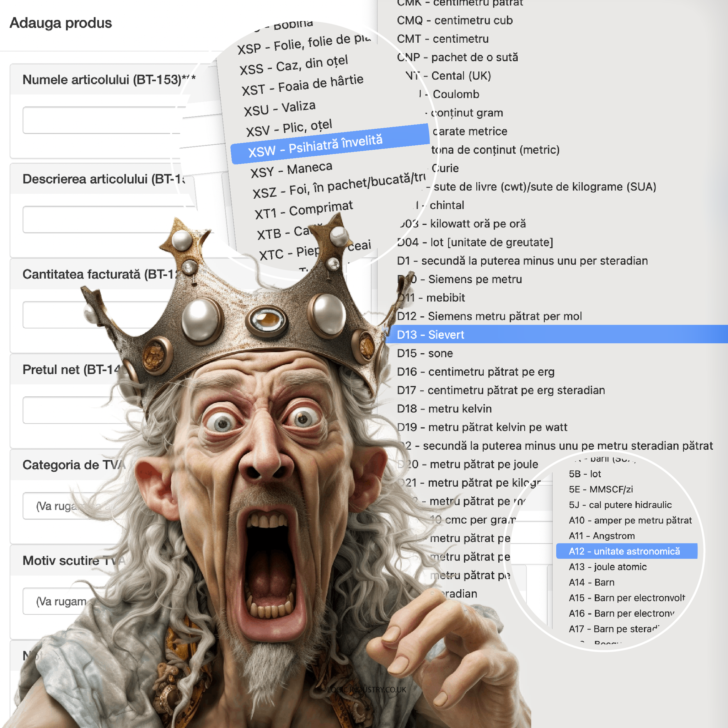Select A11 - Angstrom unit

[x=601, y=536]
